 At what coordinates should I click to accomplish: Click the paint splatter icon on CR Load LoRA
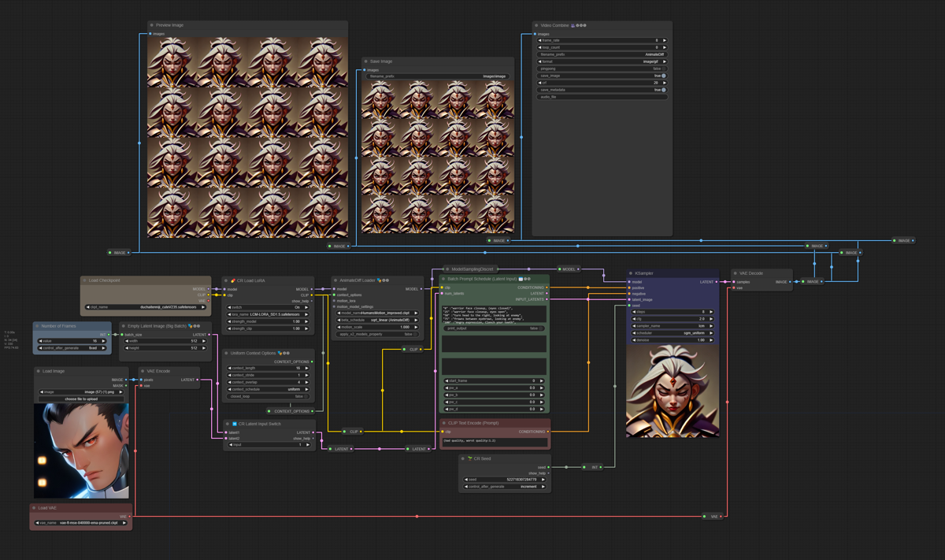point(232,282)
